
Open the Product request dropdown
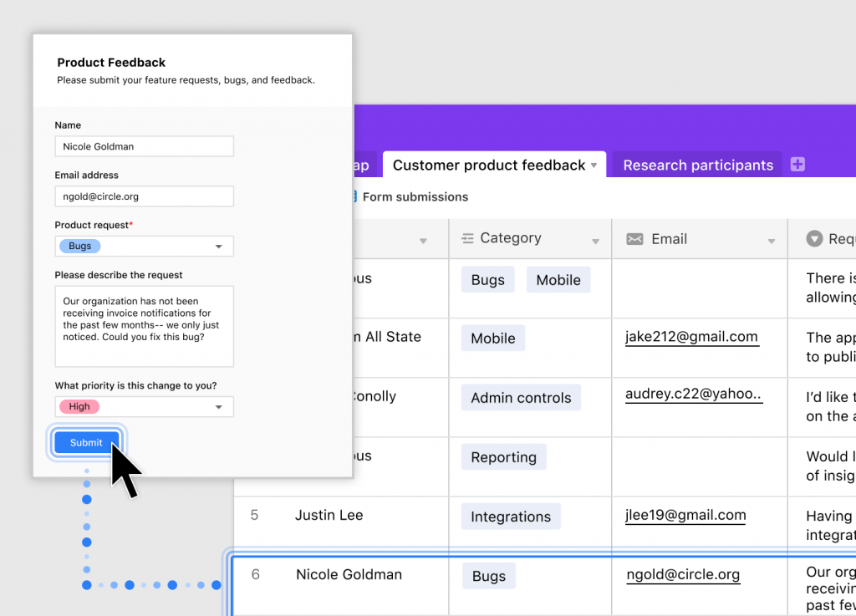[218, 247]
